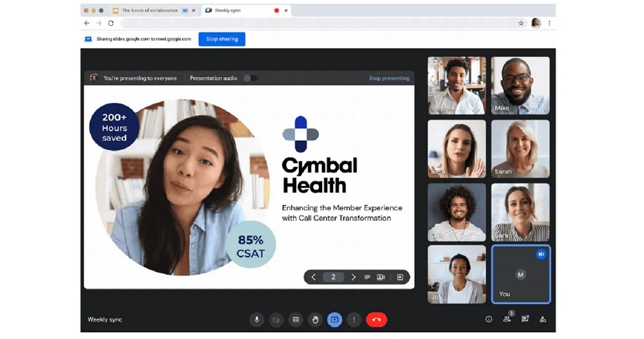Screen dimensions: 644x339
Task: Click the exit slideshow control icon
Action: point(400,277)
